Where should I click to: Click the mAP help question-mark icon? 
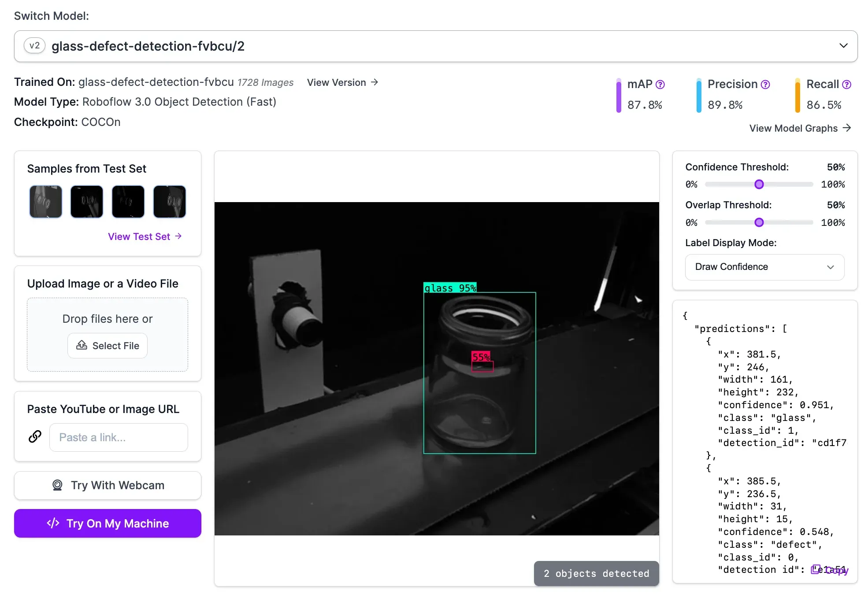click(x=660, y=85)
